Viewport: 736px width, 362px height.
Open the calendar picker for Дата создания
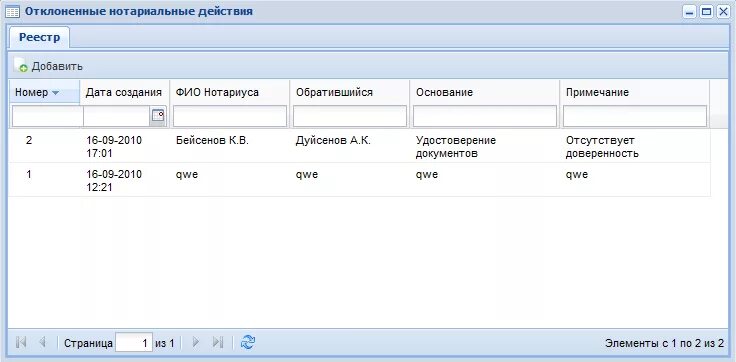(x=158, y=116)
